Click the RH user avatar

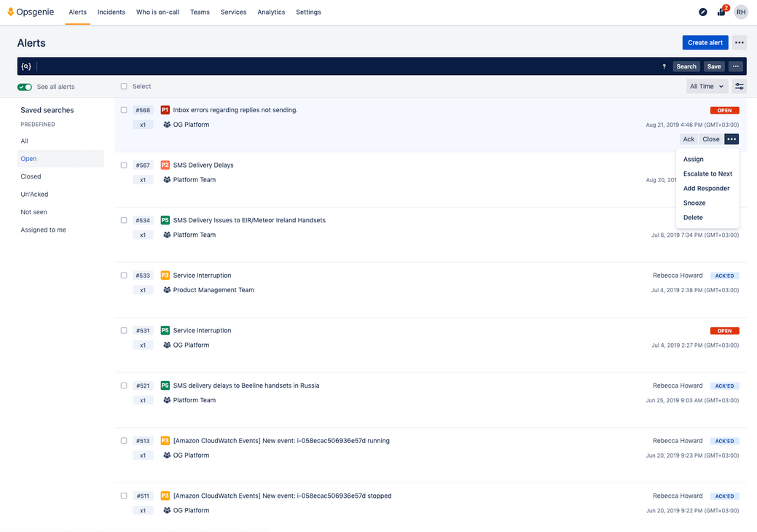click(740, 12)
